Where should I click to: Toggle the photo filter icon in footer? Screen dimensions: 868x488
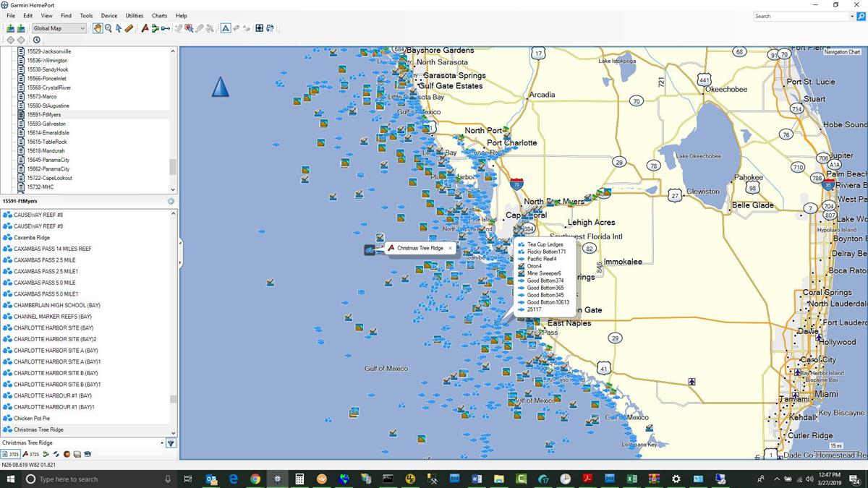[77, 454]
